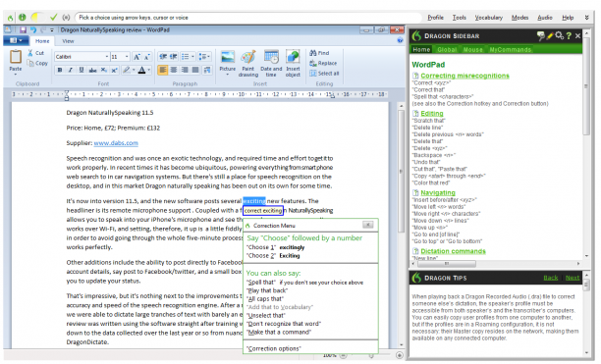This screenshot has height=364, width=601.
Task: Apply the font color A swatch
Action: (141, 70)
